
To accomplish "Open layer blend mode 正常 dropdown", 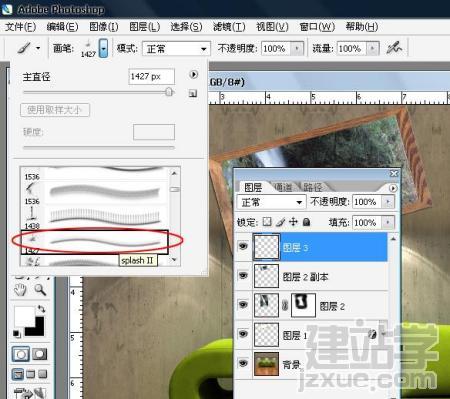I will click(x=271, y=202).
